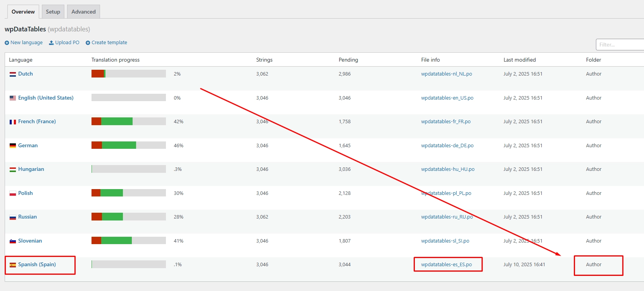Image resolution: width=644 pixels, height=291 pixels.
Task: Click the United States flag icon
Action: point(13,98)
